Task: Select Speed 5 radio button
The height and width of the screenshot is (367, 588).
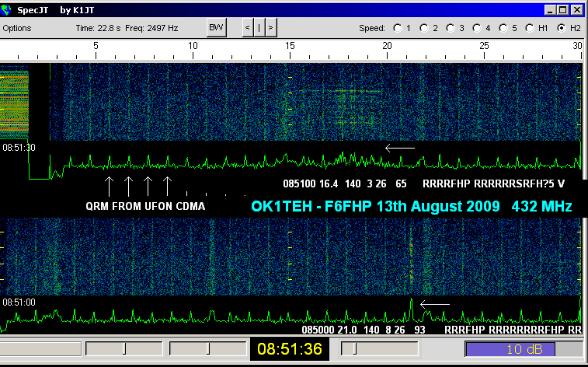Action: pos(503,28)
